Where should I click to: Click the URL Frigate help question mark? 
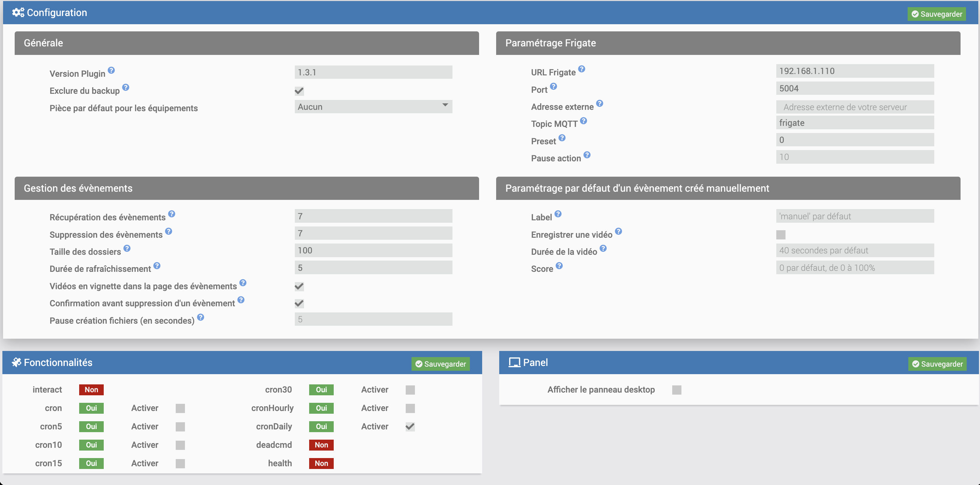tap(581, 69)
